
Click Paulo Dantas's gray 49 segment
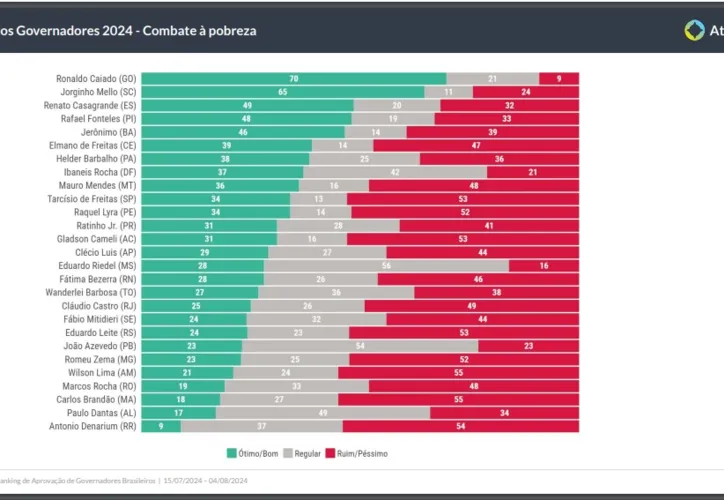[x=322, y=413]
